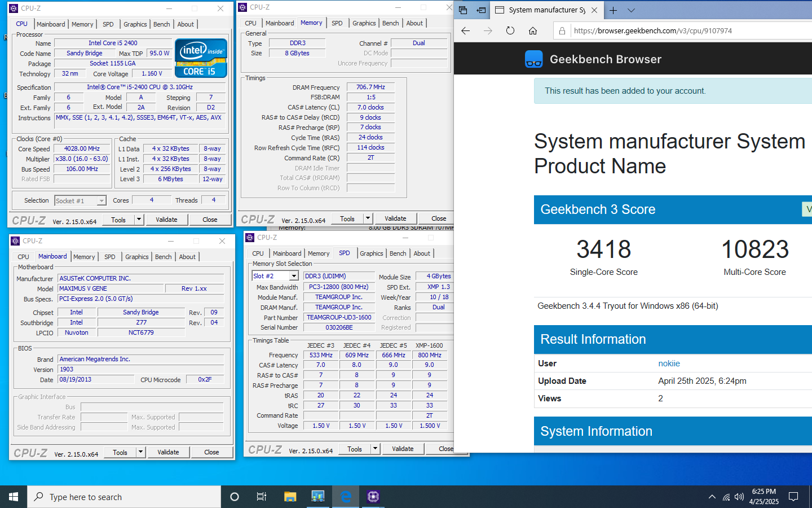Open Memory tab in the Mainboard window

84,257
